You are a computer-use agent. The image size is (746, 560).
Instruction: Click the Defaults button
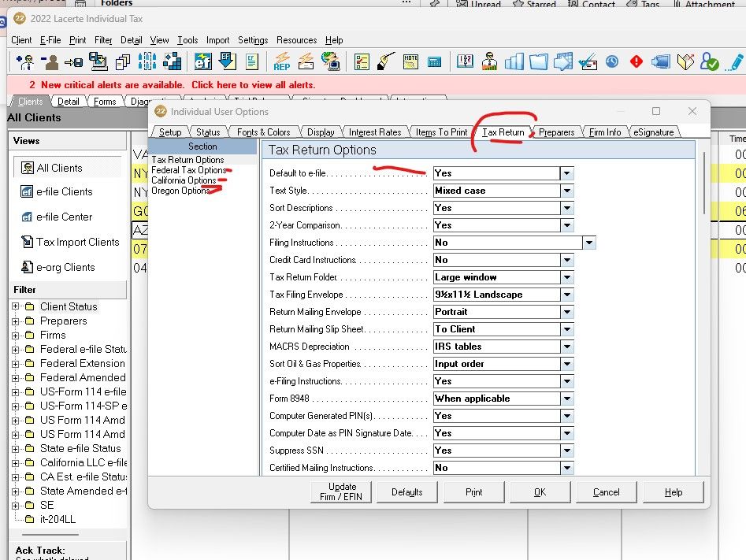(406, 492)
